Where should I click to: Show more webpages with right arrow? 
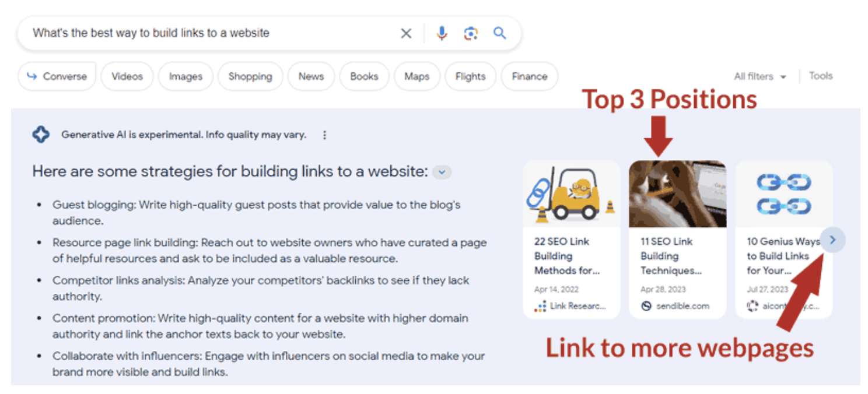pos(832,240)
